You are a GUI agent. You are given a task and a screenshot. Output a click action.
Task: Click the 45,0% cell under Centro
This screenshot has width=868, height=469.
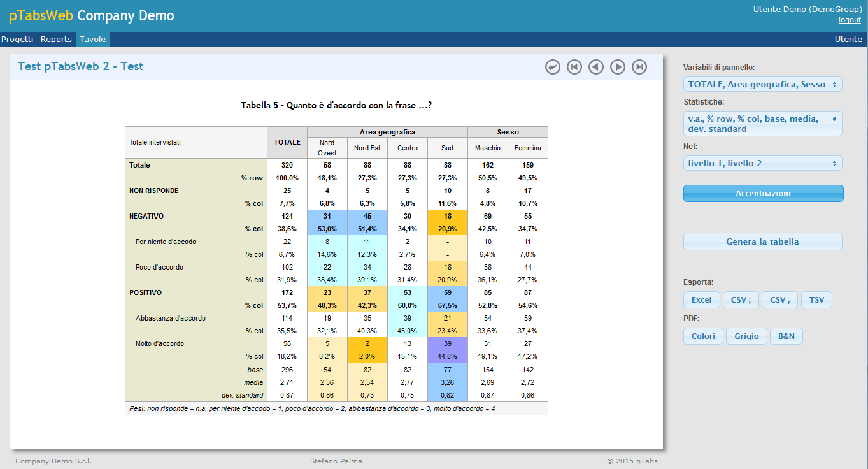pos(408,331)
